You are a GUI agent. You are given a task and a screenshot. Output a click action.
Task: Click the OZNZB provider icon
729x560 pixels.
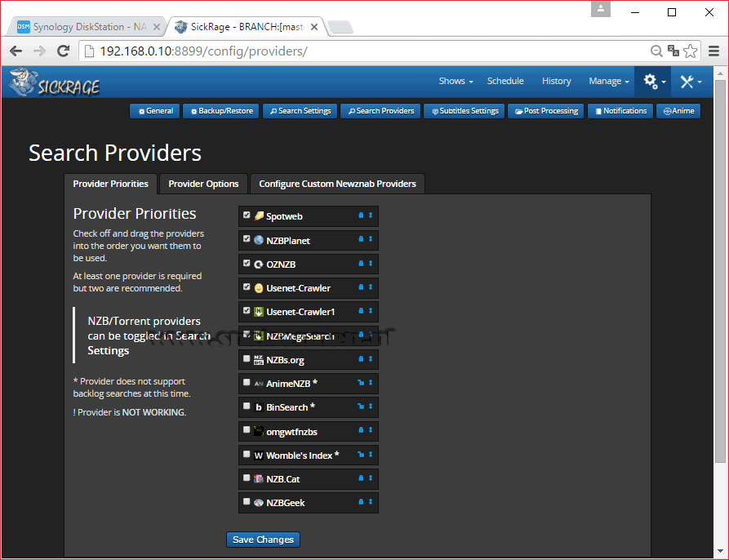pos(259,264)
